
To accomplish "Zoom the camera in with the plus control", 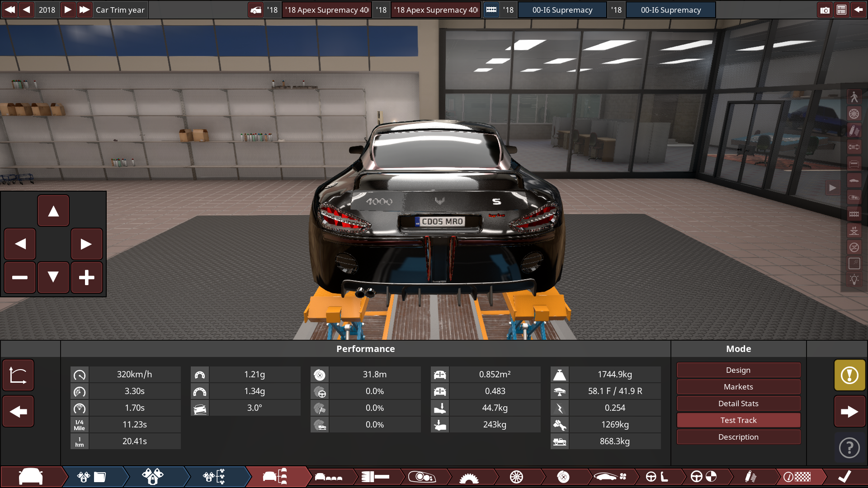I will 87,277.
